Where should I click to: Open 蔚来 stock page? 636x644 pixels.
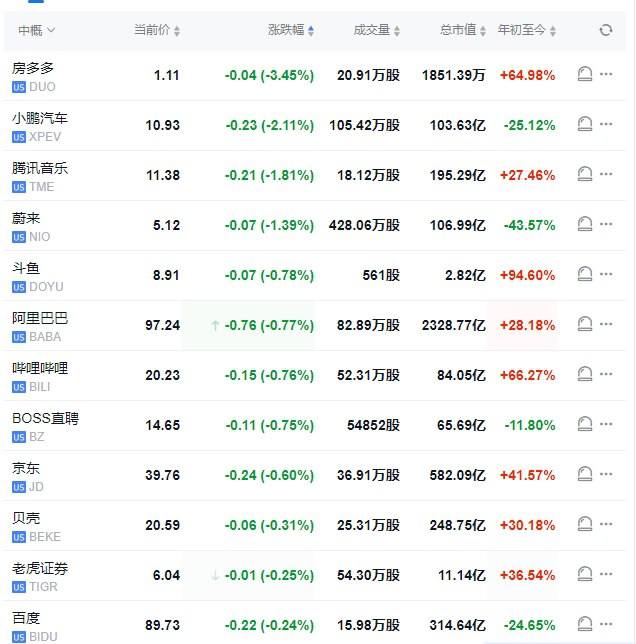26,218
